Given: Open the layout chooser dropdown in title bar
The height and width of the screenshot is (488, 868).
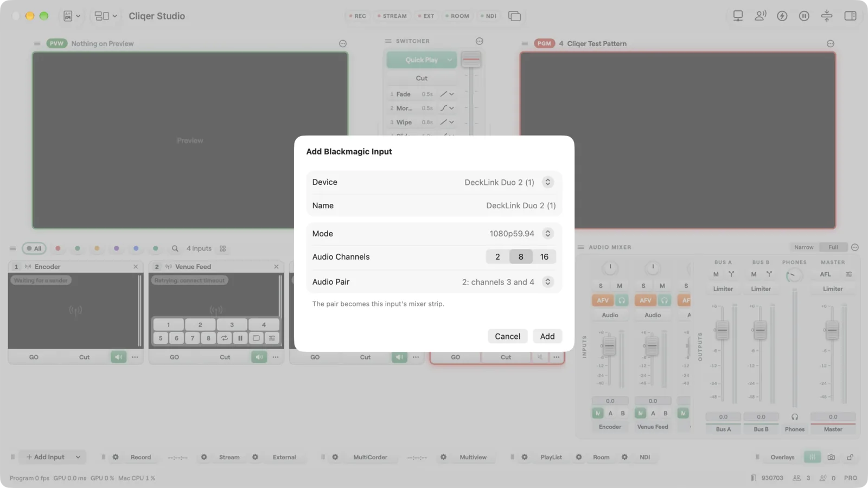Looking at the screenshot, I should click(x=106, y=16).
